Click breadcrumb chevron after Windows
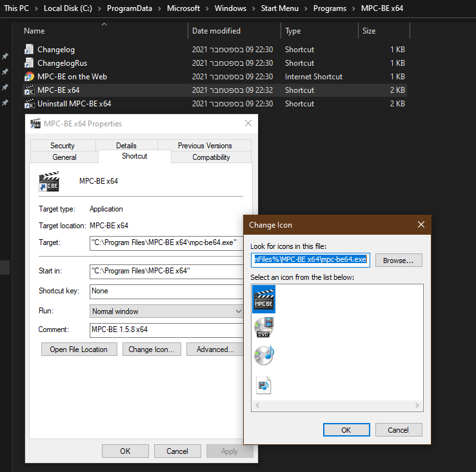Image resolution: width=476 pixels, height=472 pixels. 253,8
